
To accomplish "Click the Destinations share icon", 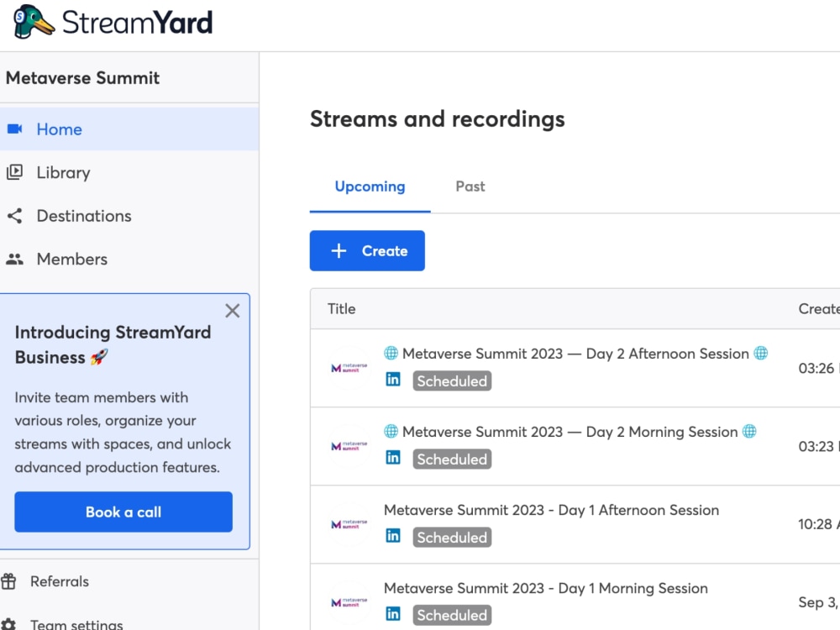I will tap(14, 216).
